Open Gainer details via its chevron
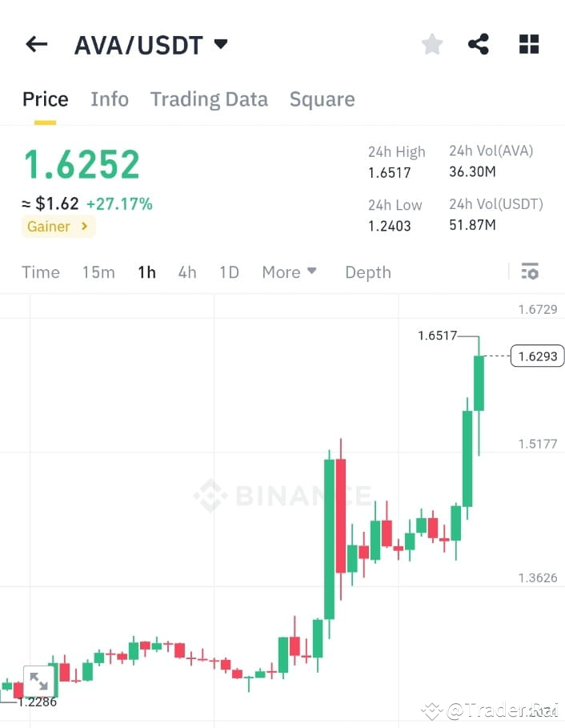Image resolution: width=565 pixels, height=728 pixels. tap(84, 226)
